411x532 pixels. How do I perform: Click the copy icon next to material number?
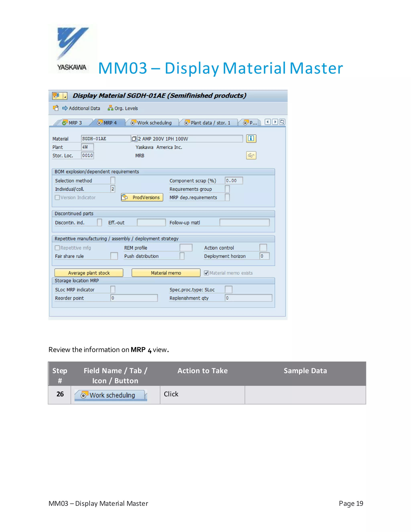[x=134, y=139]
